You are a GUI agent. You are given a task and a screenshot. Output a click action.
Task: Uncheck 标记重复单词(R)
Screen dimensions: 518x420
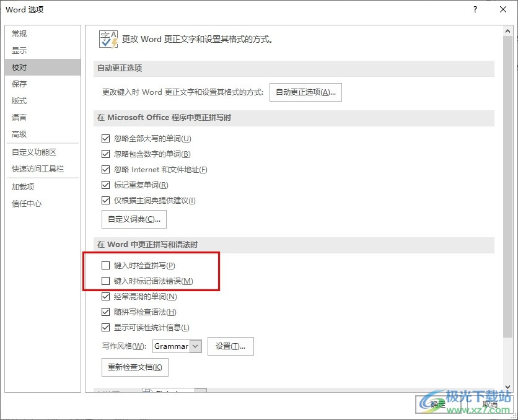pos(106,185)
